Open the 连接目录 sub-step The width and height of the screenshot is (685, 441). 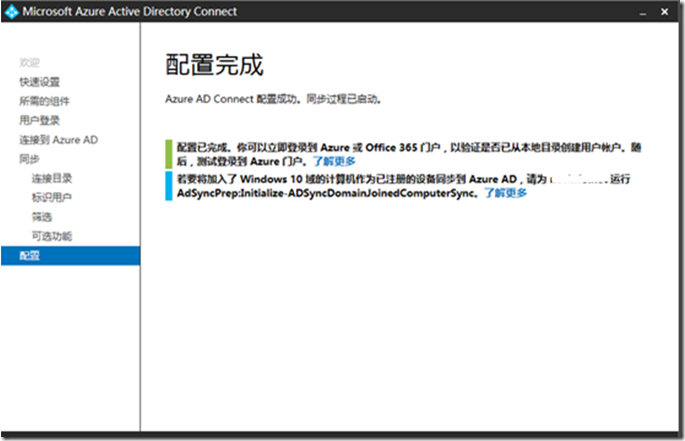pos(52,178)
